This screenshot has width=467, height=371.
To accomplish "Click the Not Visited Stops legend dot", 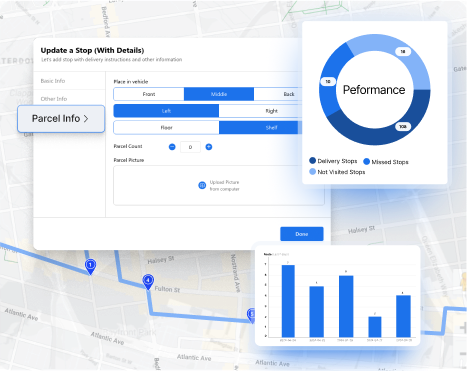I will point(312,172).
